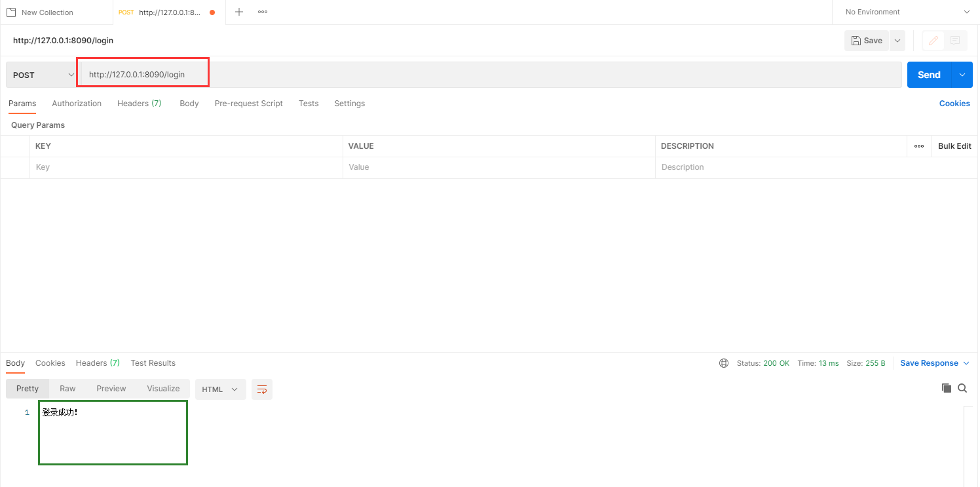Select the Raw view
The width and height of the screenshot is (980, 487).
pyautogui.click(x=67, y=389)
